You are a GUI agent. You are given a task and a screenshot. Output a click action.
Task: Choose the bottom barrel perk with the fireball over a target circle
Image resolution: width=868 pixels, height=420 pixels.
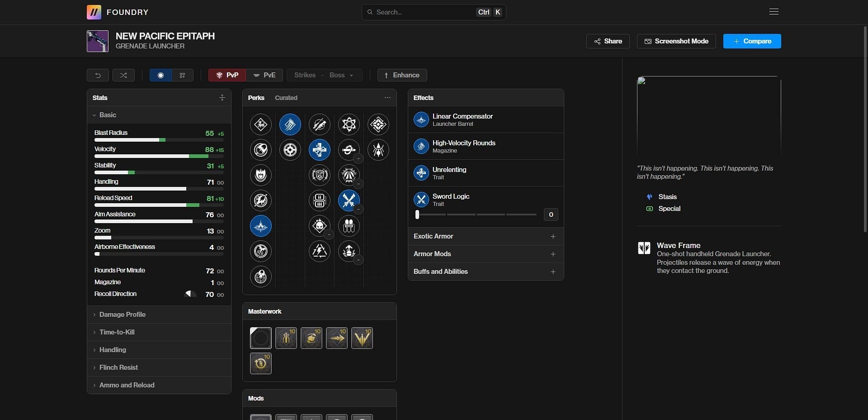(261, 276)
